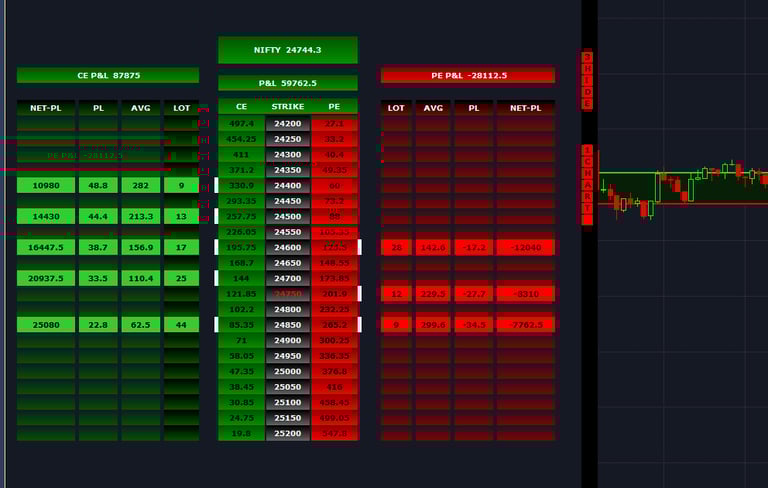Click CE net P&L value 25080
768x488 pixels.
click(46, 325)
